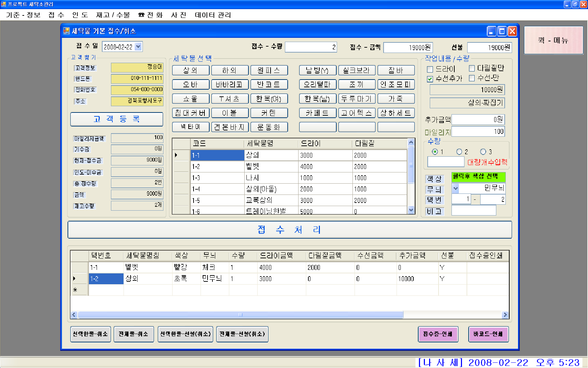588x368 pixels.
Task: Click the 선불 amount field
Action: coord(490,48)
